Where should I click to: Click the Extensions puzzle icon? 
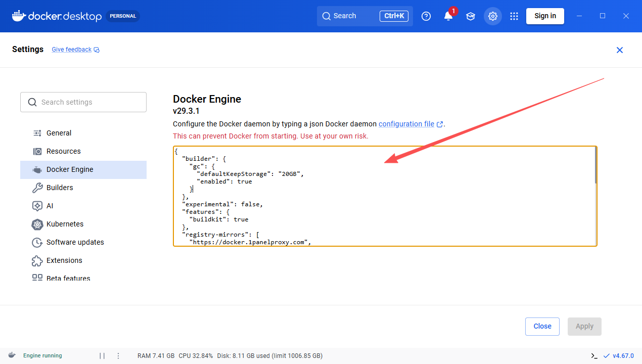(37, 260)
